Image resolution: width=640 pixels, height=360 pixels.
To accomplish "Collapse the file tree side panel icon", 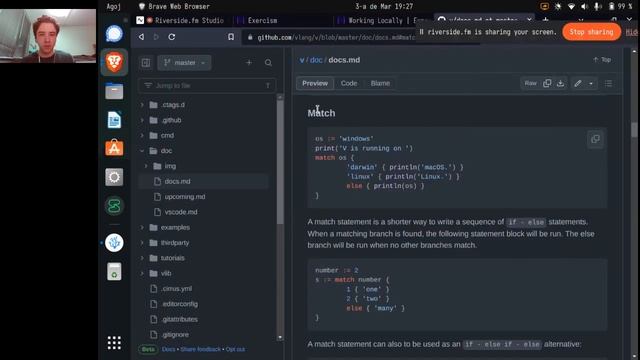I will [146, 63].
